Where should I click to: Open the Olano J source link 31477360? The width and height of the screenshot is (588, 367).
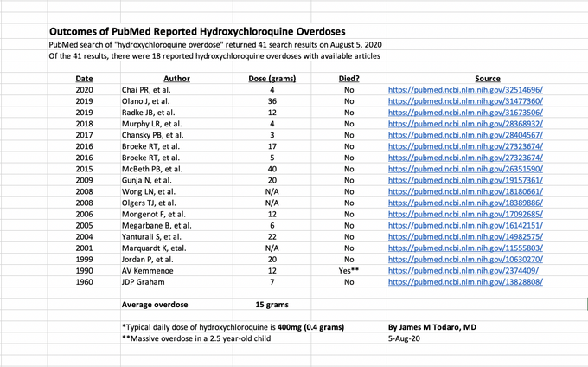(465, 101)
